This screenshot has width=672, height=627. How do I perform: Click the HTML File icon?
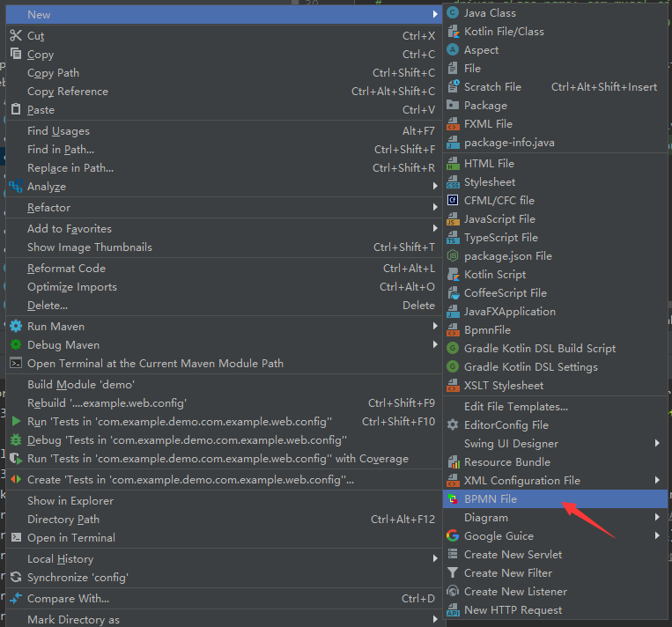point(453,163)
